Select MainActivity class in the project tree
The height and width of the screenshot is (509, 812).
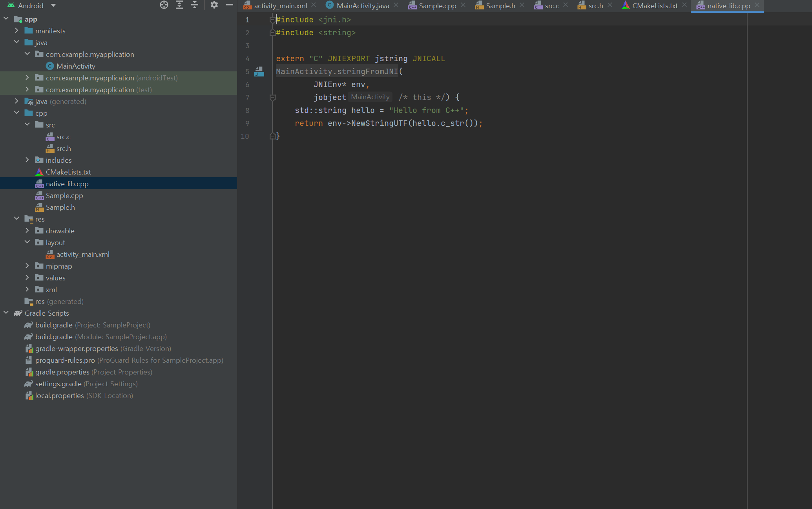(76, 66)
